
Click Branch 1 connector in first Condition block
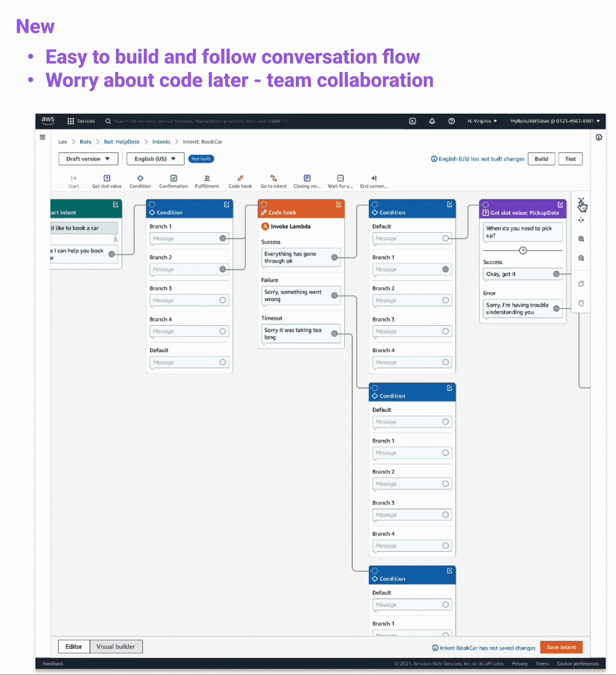[x=223, y=238]
